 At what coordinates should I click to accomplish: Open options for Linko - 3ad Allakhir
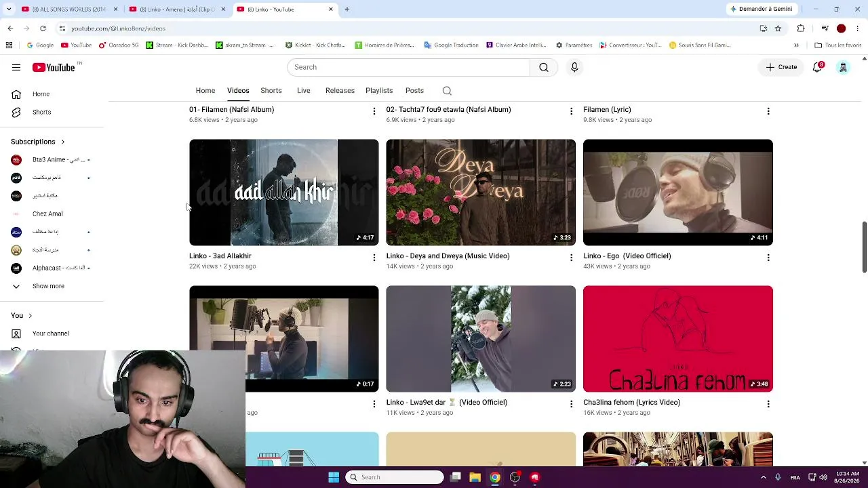tap(374, 258)
